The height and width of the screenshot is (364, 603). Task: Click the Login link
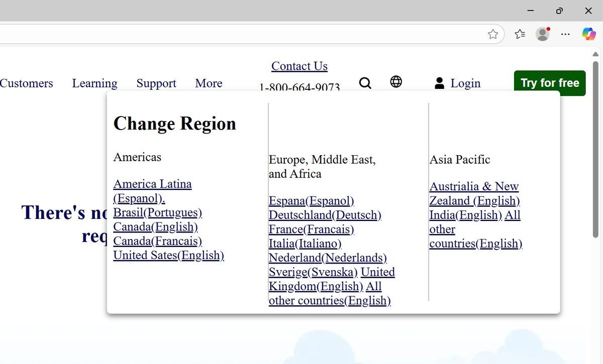click(x=465, y=83)
